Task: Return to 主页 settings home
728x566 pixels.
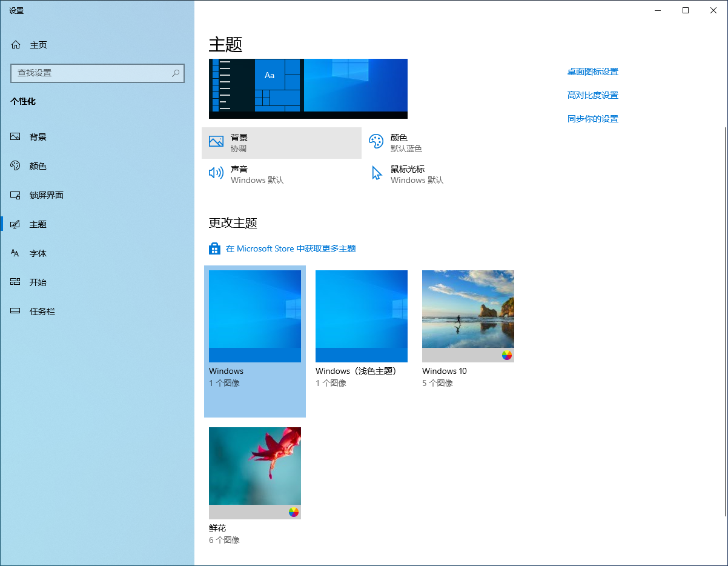Action: (97, 45)
